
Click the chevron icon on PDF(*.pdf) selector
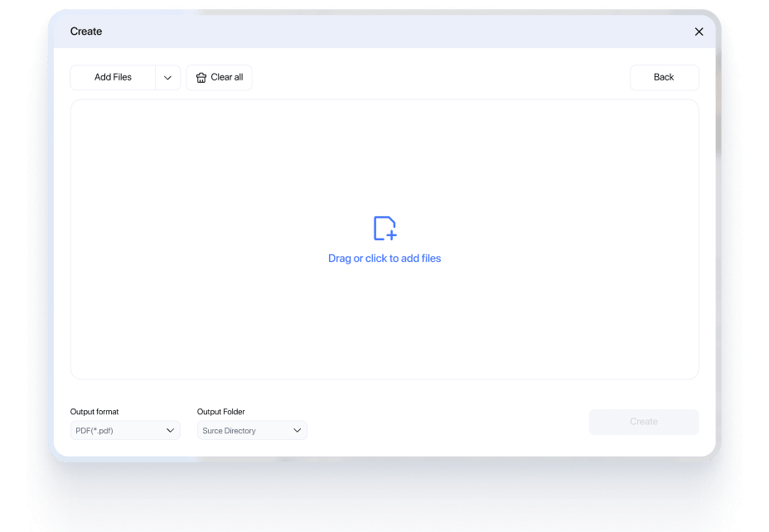pos(170,430)
